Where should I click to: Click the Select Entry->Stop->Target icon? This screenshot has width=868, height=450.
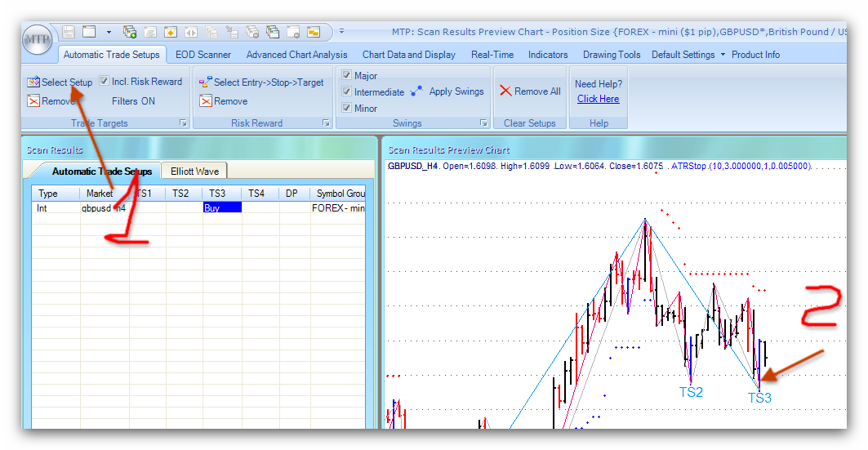pyautogui.click(x=206, y=82)
